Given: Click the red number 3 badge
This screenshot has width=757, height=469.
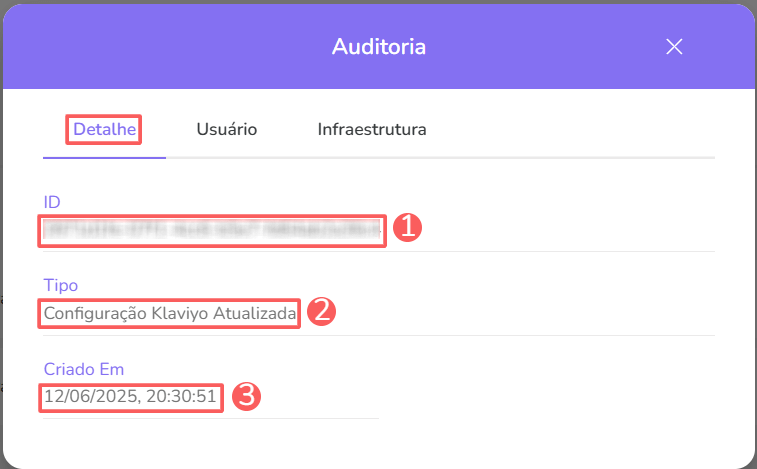Looking at the screenshot, I should coord(246,396).
